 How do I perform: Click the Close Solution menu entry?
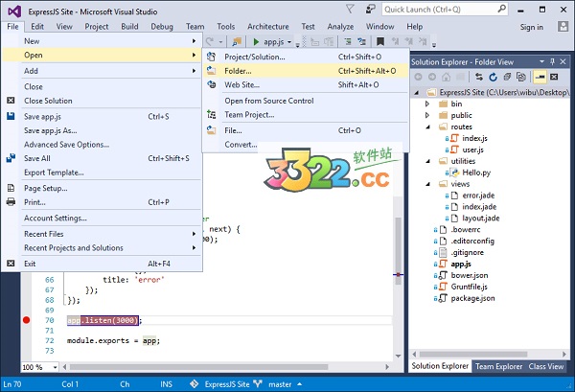[103, 101]
